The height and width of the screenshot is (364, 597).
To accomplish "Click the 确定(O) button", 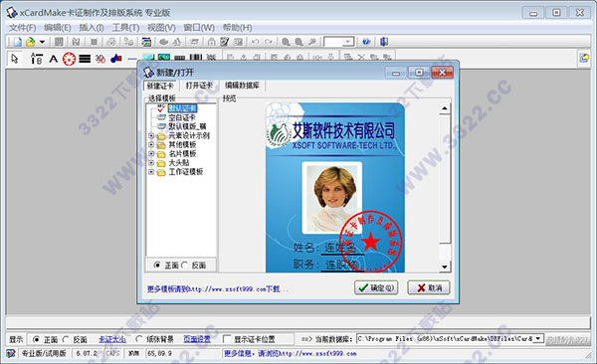I will [376, 287].
